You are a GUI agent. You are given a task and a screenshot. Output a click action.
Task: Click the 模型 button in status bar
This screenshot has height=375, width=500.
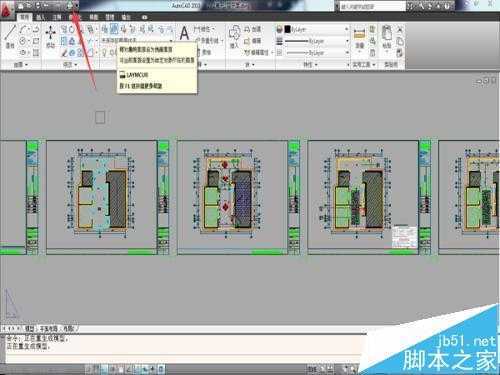point(312,369)
